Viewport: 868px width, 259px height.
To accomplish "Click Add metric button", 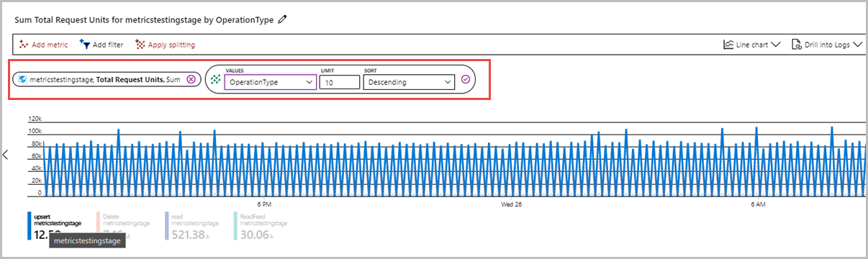I will click(x=43, y=45).
